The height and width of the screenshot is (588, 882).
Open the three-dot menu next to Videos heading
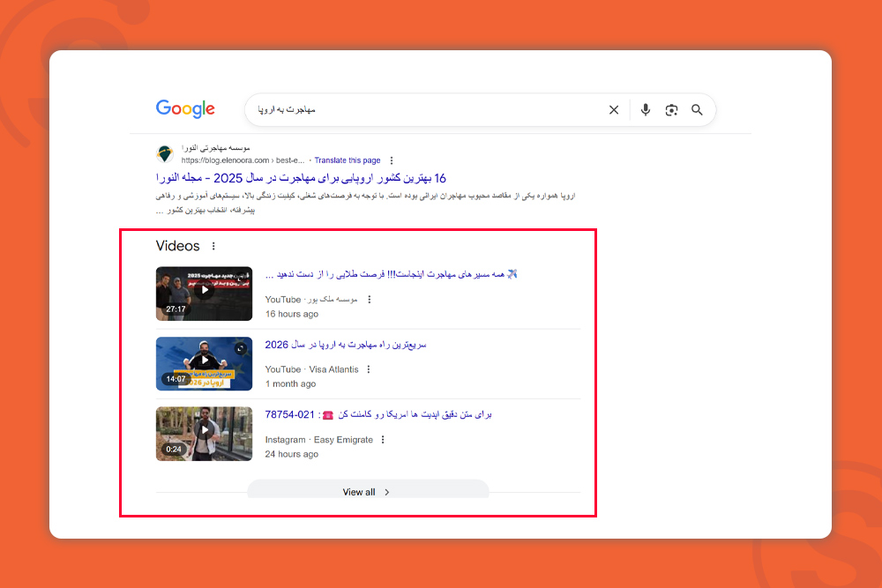click(213, 247)
